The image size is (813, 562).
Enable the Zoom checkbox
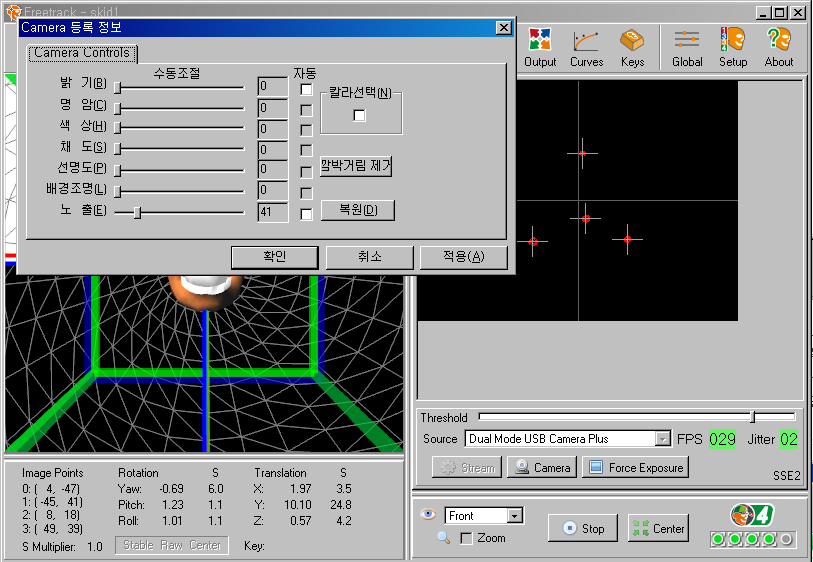point(466,539)
